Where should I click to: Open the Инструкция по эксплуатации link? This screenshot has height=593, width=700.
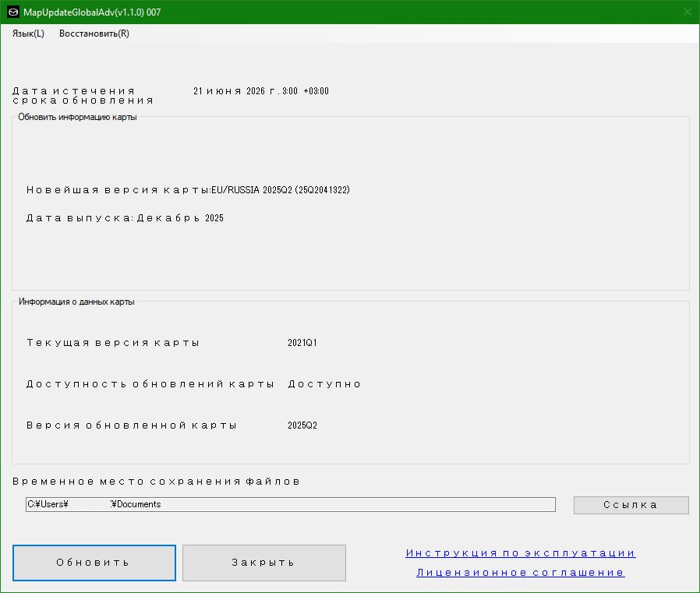pyautogui.click(x=520, y=553)
